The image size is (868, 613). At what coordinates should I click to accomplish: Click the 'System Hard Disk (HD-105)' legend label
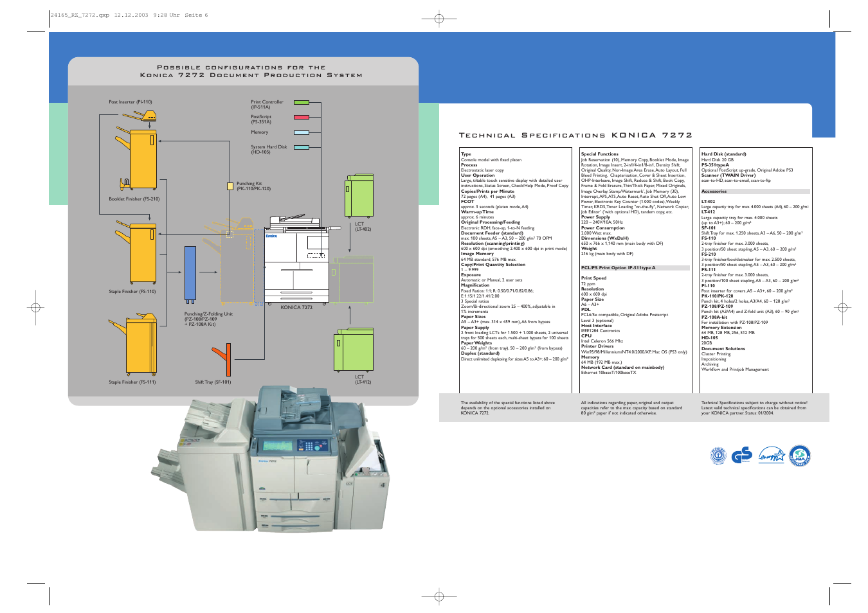(x=269, y=150)
